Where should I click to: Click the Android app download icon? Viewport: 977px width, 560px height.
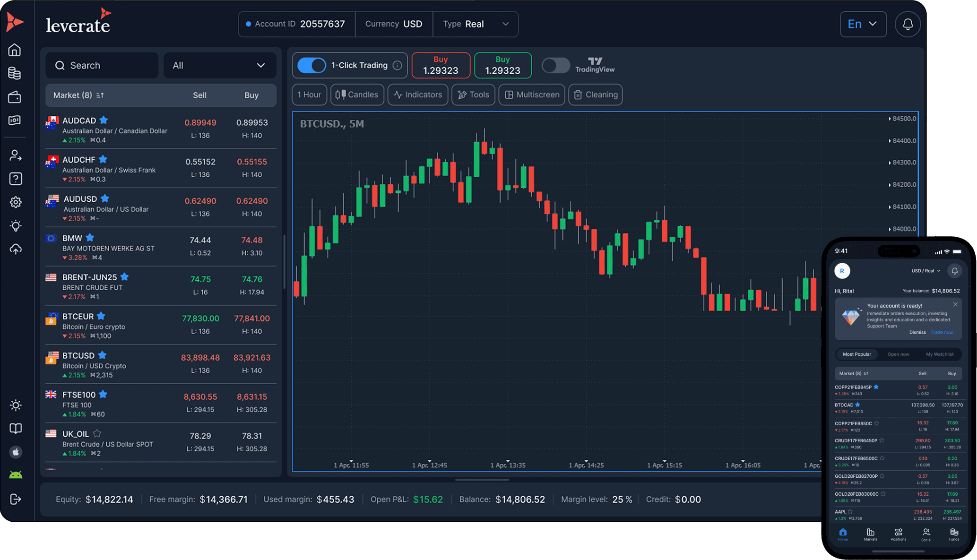pos(16,475)
